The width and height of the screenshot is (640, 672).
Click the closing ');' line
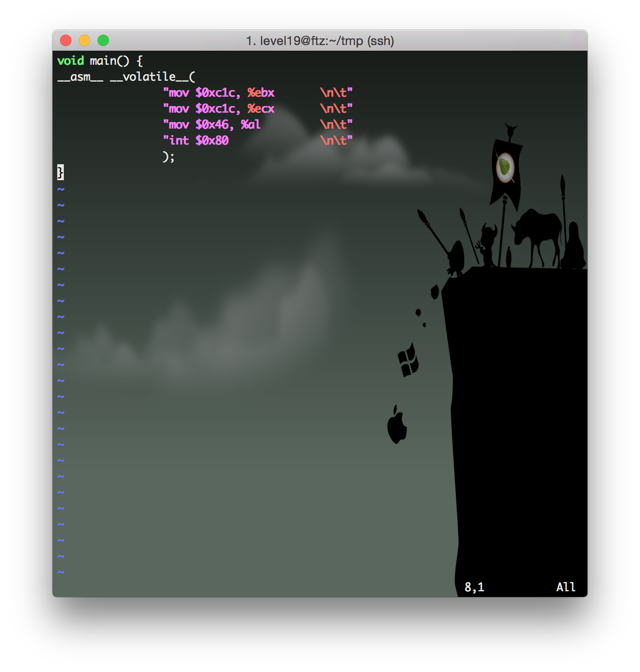click(168, 157)
